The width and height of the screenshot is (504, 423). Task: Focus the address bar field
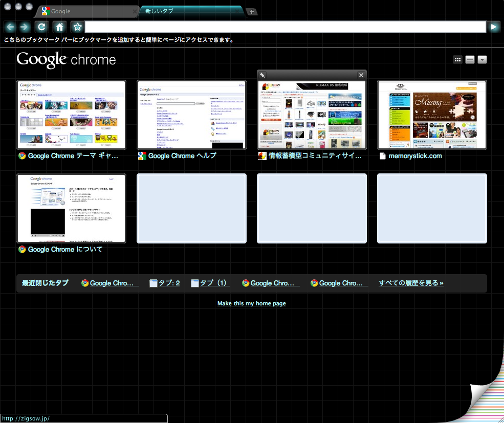pyautogui.click(x=286, y=27)
